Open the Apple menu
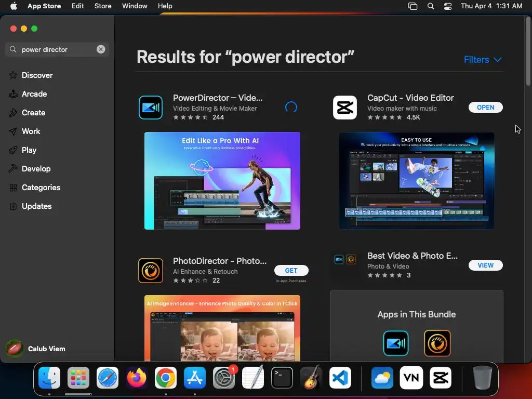This screenshot has height=399, width=532. click(x=14, y=6)
